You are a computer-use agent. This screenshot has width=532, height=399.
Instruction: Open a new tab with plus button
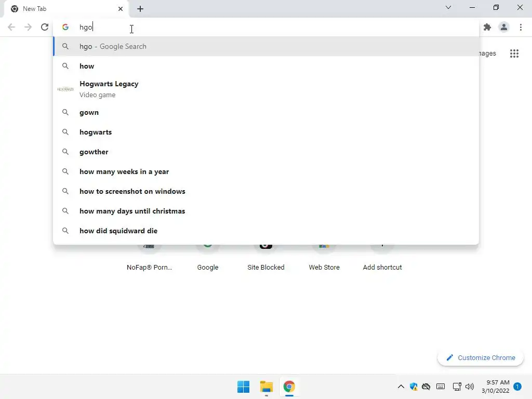click(x=140, y=9)
